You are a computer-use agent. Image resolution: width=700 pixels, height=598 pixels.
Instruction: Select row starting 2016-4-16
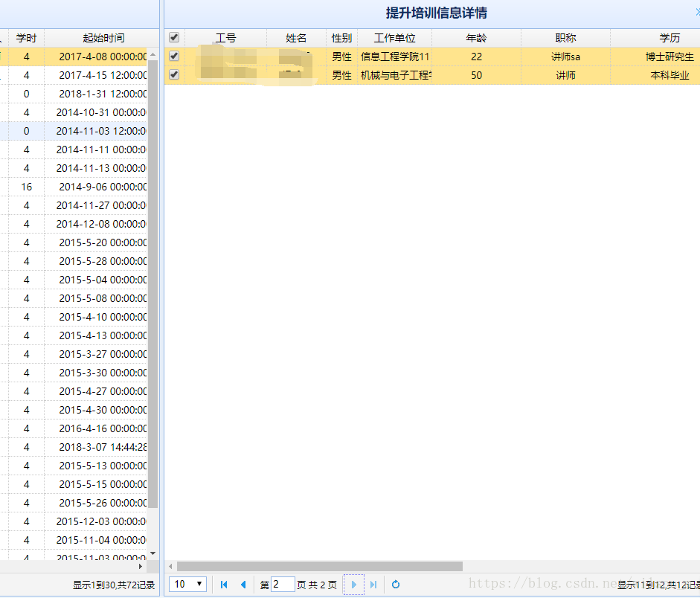(73, 428)
